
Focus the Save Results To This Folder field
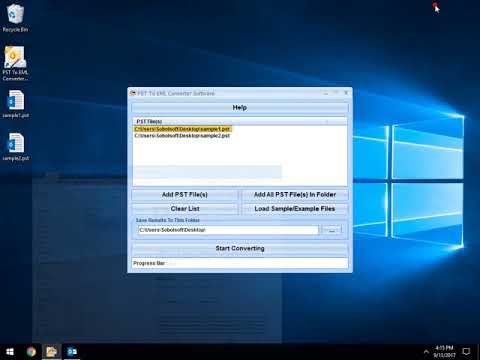pos(228,230)
